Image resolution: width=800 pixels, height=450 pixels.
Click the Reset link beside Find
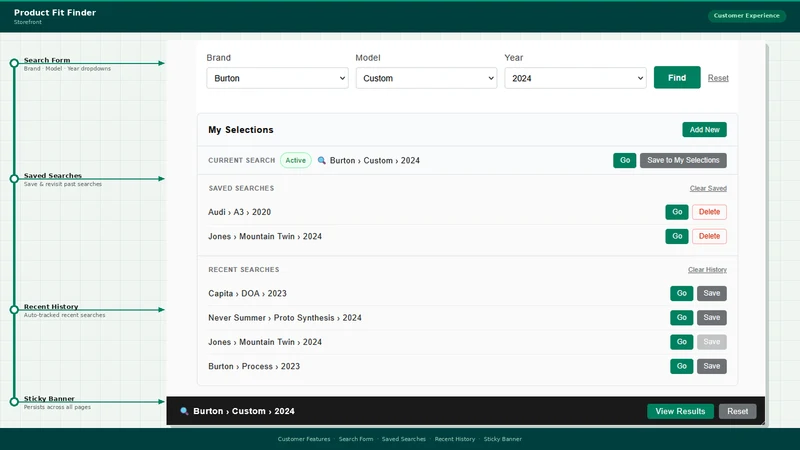(718, 78)
